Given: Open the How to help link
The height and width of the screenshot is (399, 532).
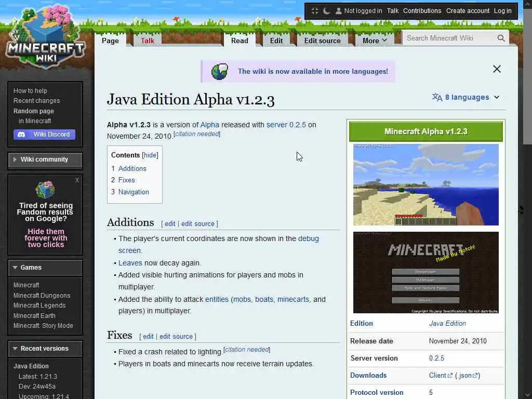Looking at the screenshot, I should (30, 91).
